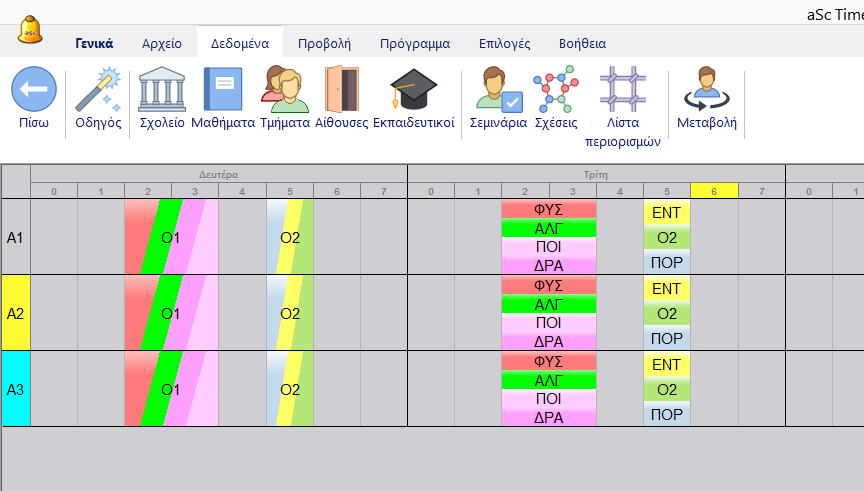Select the ΦΥΣ lesson card in row A1
The image size is (864, 491).
click(x=548, y=210)
